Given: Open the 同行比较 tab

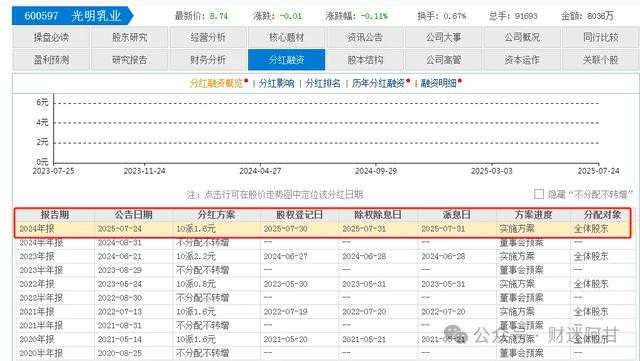Looking at the screenshot, I should (x=601, y=38).
